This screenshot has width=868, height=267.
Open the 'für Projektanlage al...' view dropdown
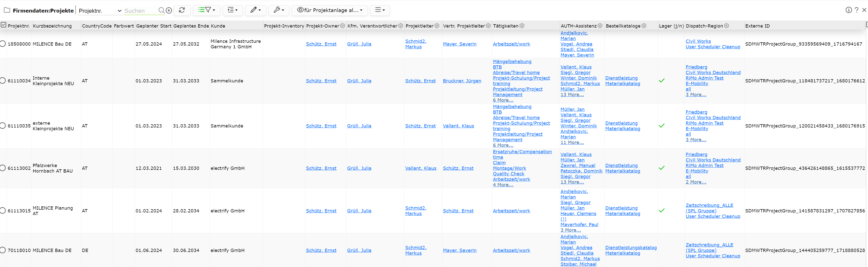point(329,10)
